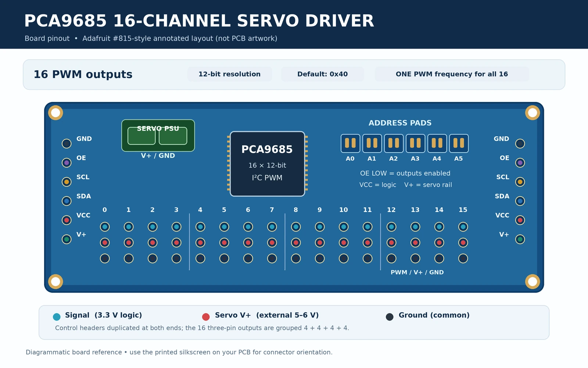Click the right-side GND header pin
This screenshot has width=588, height=368.
coord(520,144)
